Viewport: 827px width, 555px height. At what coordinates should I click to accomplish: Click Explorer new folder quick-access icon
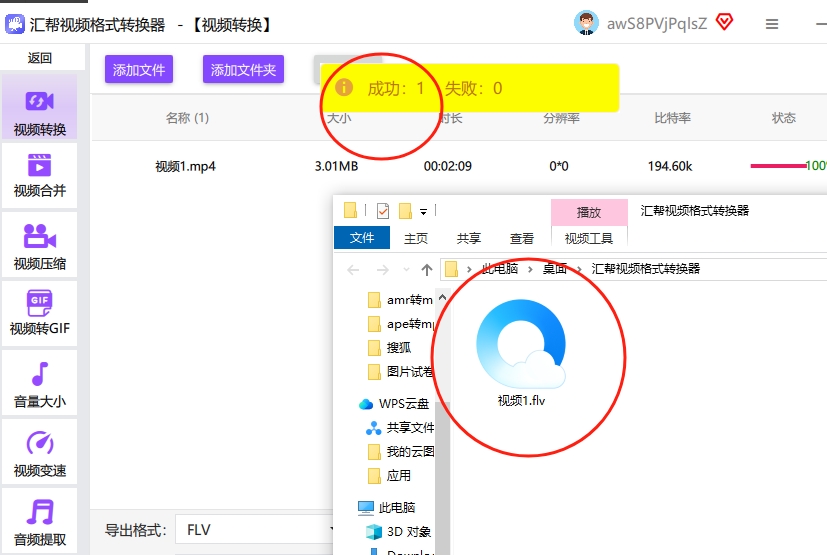[405, 211]
